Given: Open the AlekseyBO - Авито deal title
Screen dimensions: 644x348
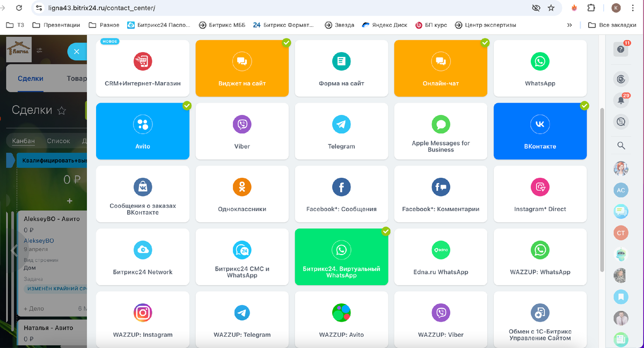Looking at the screenshot, I should coord(52,219).
